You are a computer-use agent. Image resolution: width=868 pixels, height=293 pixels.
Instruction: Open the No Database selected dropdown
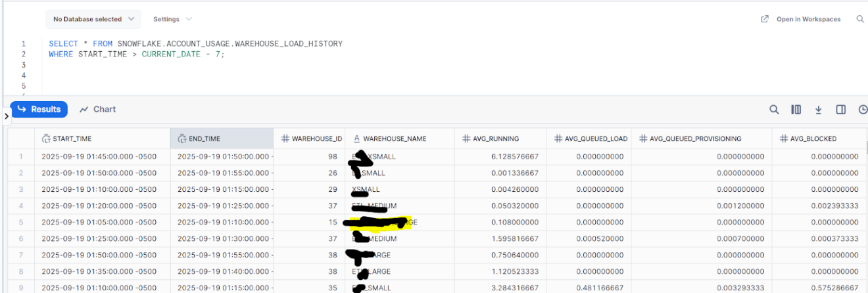pyautogui.click(x=94, y=19)
